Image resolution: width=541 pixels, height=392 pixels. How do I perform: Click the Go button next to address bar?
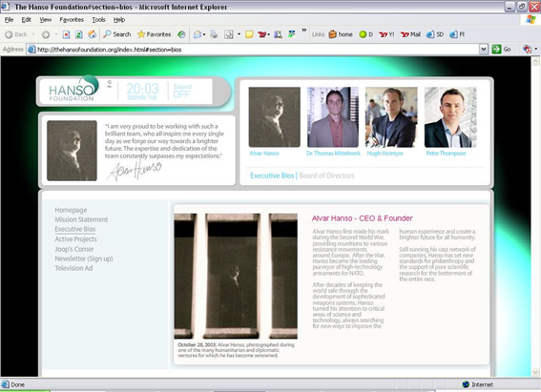click(x=502, y=50)
